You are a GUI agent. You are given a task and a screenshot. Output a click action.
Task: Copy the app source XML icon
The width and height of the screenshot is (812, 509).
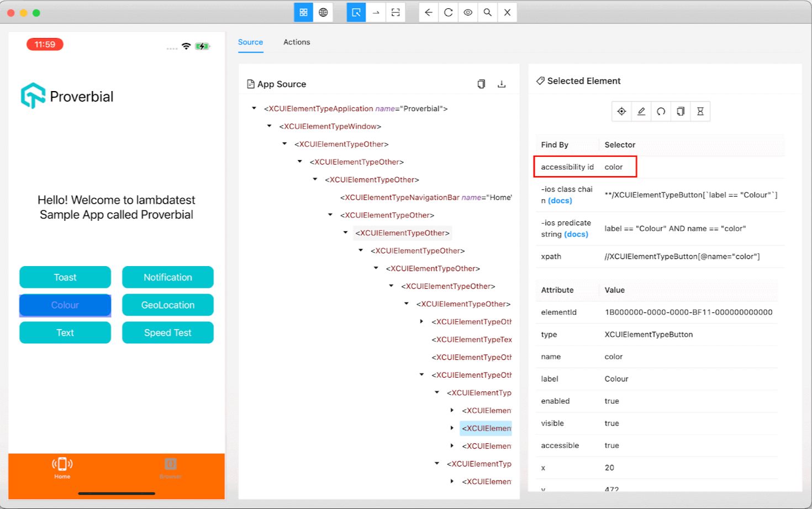coord(481,83)
